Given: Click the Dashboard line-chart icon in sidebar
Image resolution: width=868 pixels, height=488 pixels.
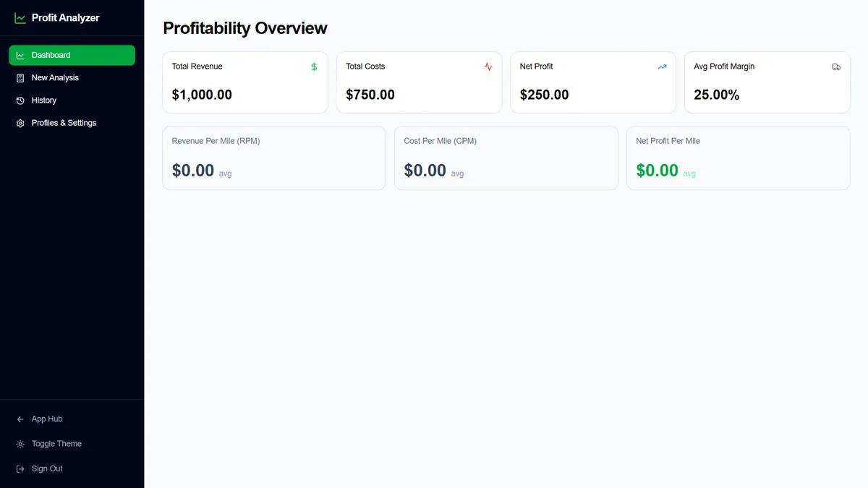Looking at the screenshot, I should (20, 55).
